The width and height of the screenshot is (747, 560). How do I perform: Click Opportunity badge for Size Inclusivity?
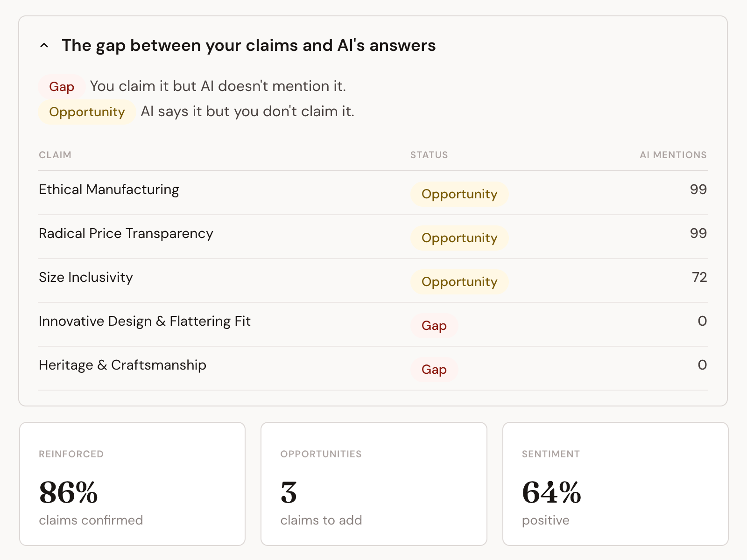459,282
